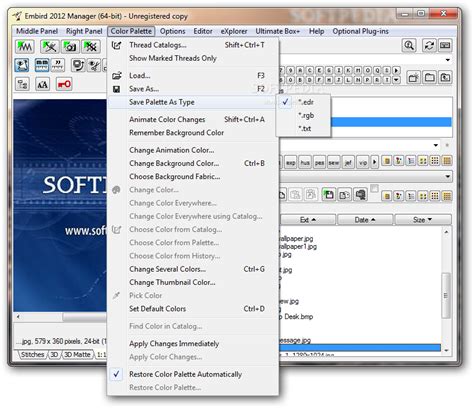This screenshot has height=408, width=474.
Task: Click the folder up arrow icon
Action: pos(445,78)
